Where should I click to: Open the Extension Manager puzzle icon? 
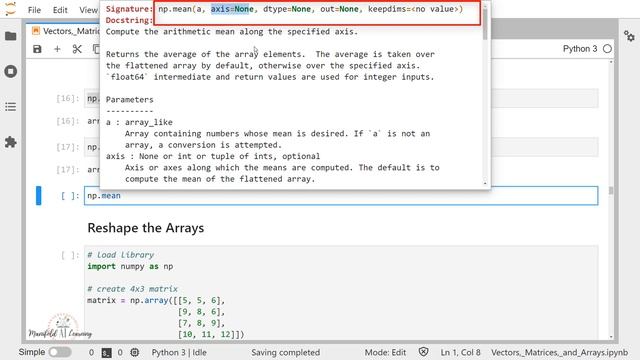coord(11,142)
